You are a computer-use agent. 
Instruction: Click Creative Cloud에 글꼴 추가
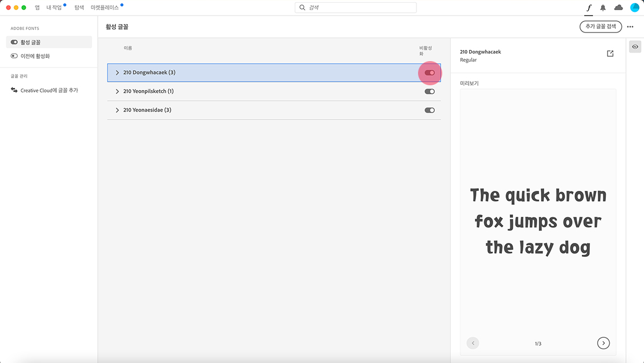point(49,90)
